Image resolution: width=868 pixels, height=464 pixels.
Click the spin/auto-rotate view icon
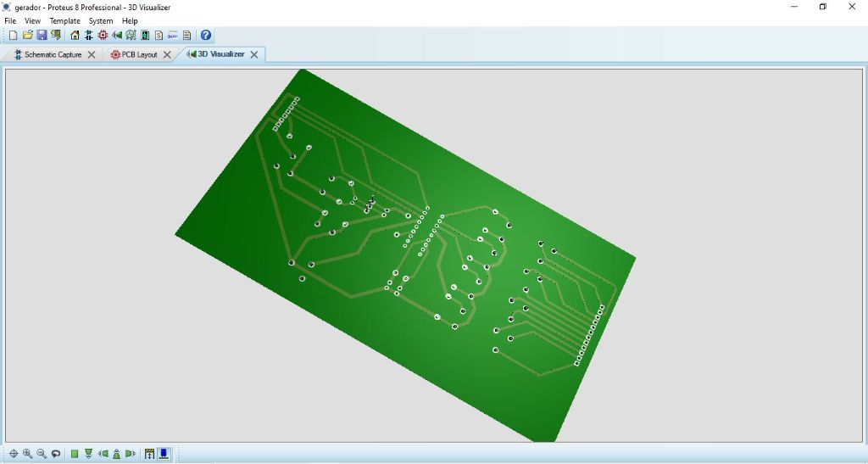(55, 454)
